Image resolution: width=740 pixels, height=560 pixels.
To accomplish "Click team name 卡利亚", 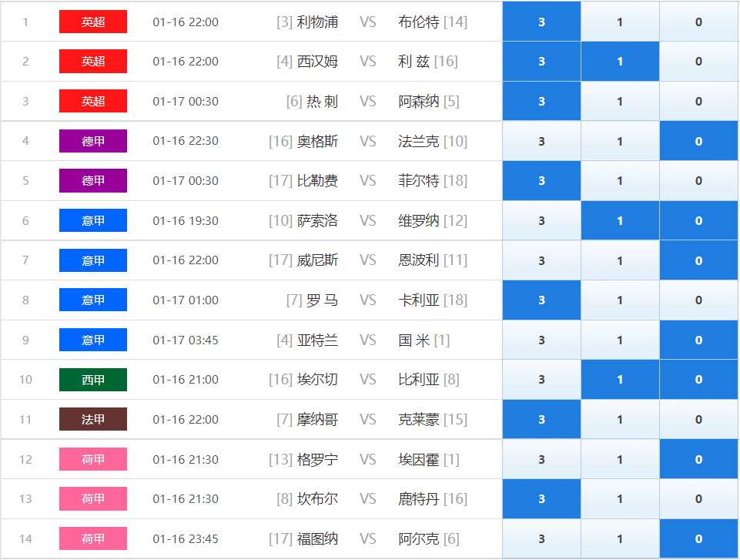I will point(419,300).
